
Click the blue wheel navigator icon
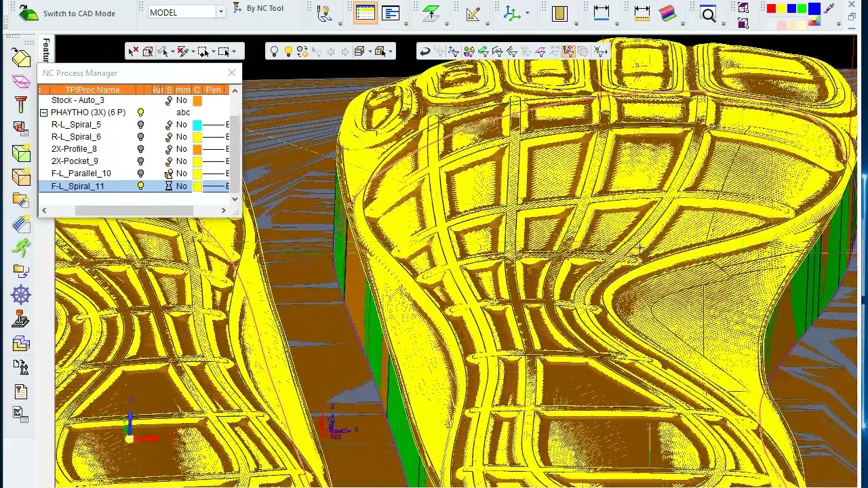pos(21,295)
